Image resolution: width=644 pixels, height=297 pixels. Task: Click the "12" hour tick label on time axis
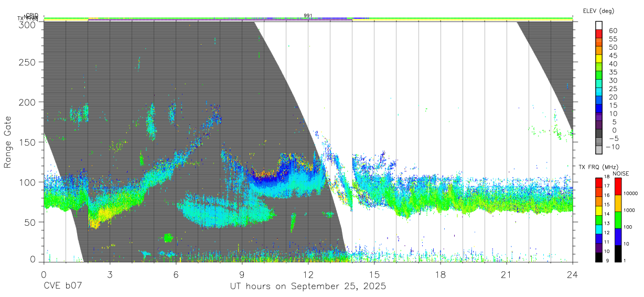(308, 275)
